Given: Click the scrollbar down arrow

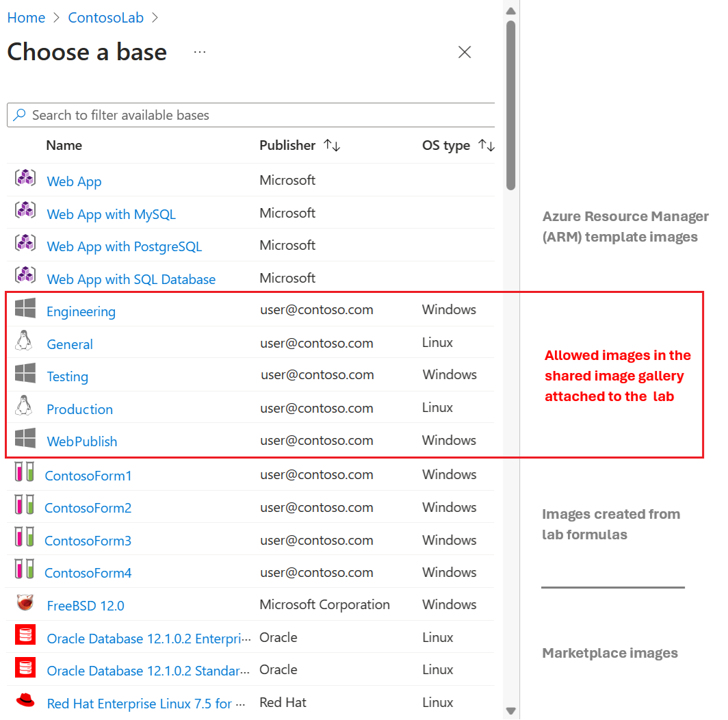Looking at the screenshot, I should 510,710.
